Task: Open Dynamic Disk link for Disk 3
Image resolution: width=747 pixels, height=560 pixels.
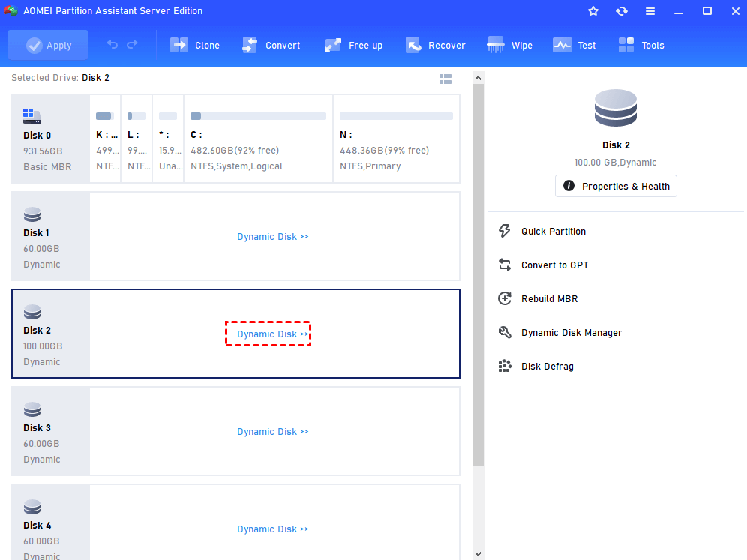Action: (273, 431)
